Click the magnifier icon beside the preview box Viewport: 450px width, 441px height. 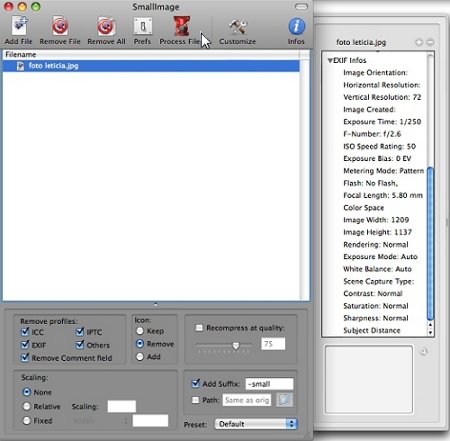423,351
